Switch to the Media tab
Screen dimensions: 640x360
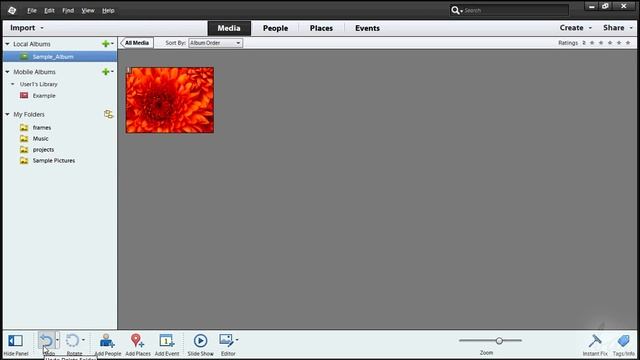(x=229, y=28)
